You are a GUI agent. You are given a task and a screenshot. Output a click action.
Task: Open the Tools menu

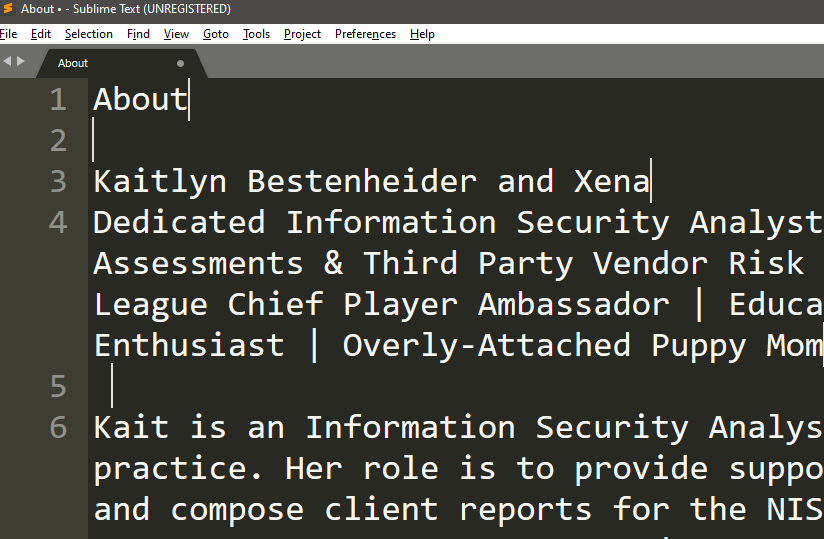tap(256, 34)
